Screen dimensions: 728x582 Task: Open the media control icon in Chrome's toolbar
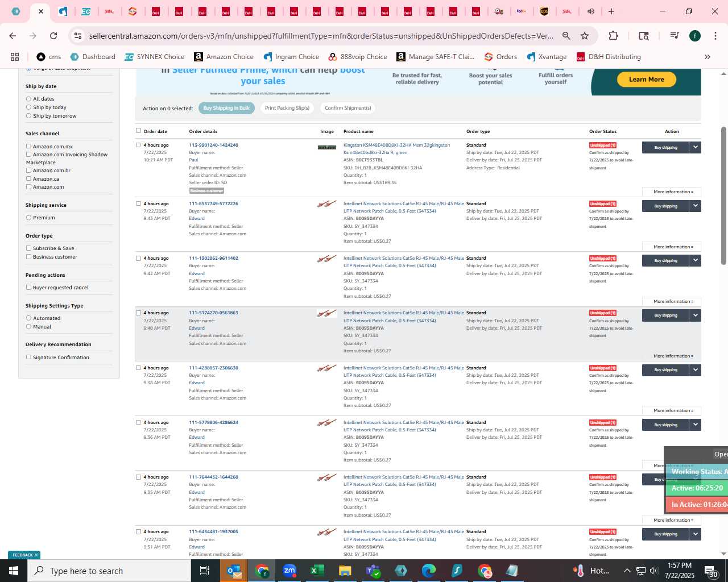(675, 36)
